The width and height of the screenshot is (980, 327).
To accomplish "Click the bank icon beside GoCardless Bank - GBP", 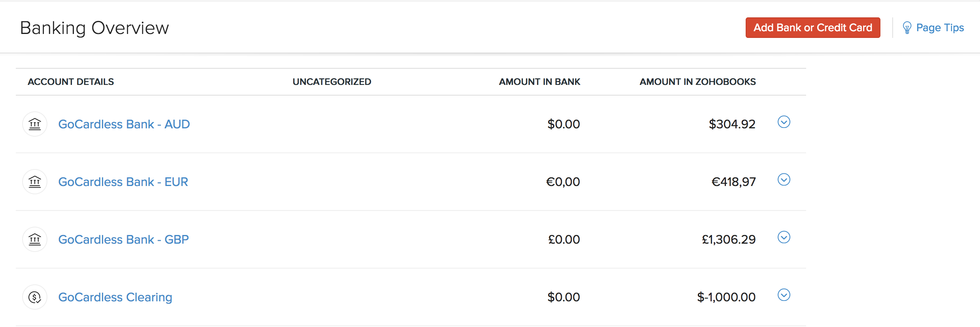I will (x=35, y=239).
